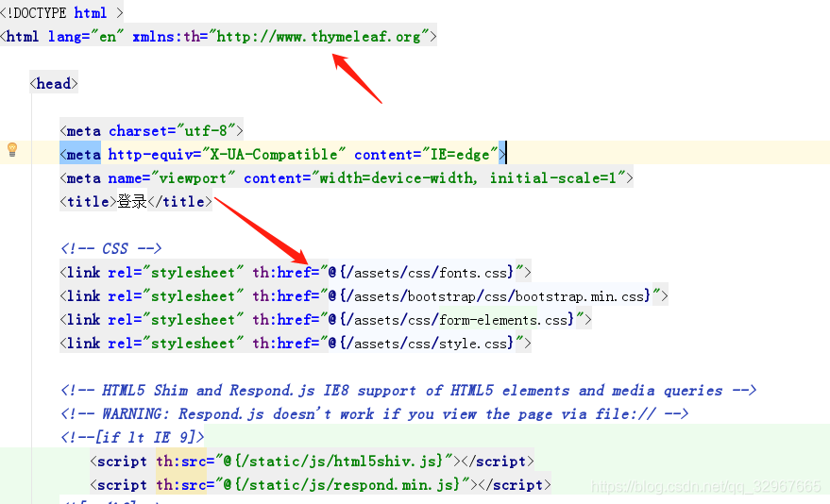Viewport: 830px width, 504px height.
Task: Click the yellow lightbulb intention icon
Action: 12,149
